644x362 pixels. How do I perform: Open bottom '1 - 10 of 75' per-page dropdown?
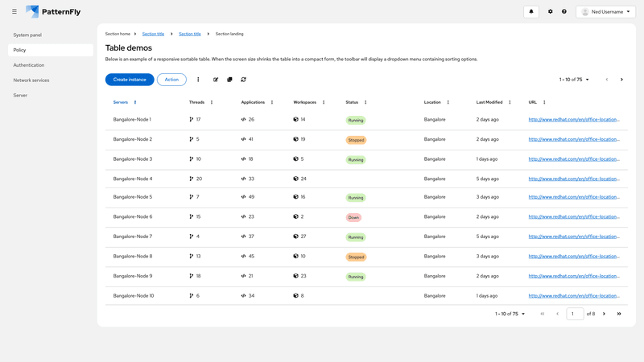tap(510, 314)
